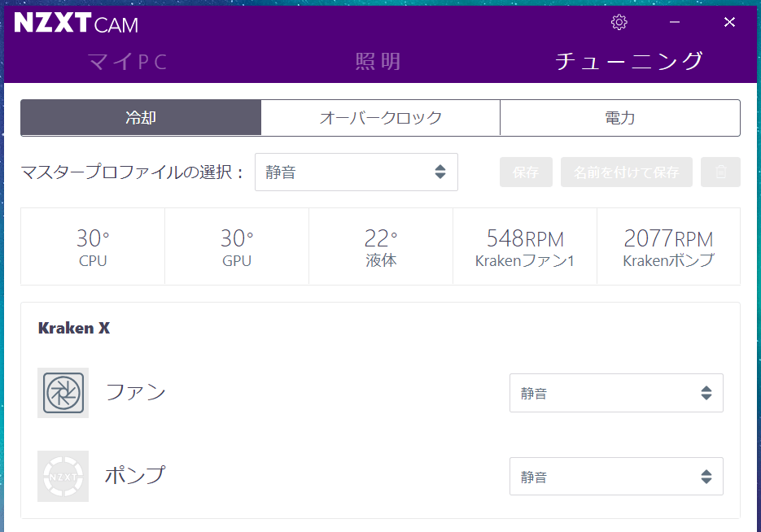
Task: Click the trash delete profile icon
Action: (x=721, y=172)
